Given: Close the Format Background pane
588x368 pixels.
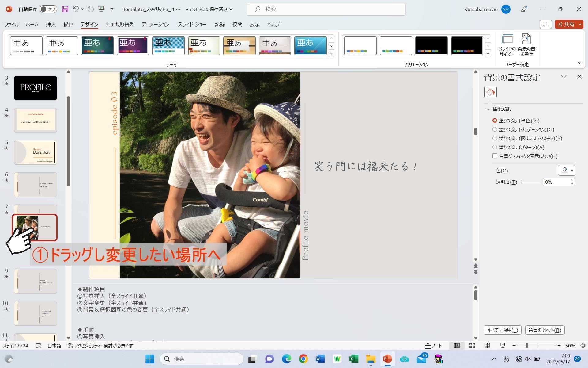Looking at the screenshot, I should (x=579, y=77).
